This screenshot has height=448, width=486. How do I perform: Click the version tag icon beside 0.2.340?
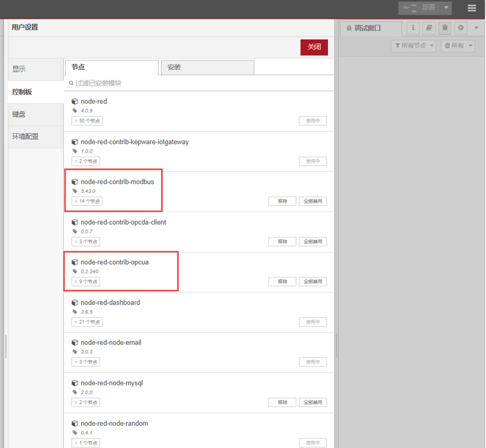(75, 271)
